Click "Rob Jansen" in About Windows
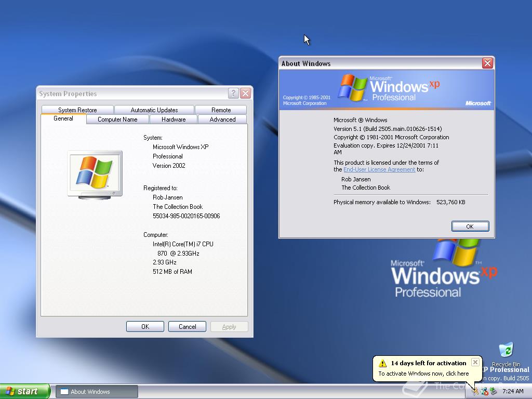The height and width of the screenshot is (399, 532). click(x=356, y=179)
